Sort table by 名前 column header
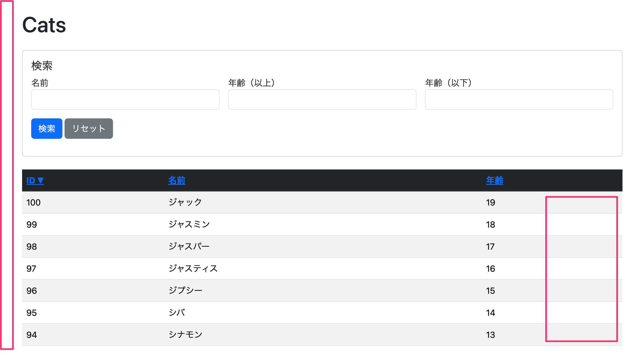This screenshot has width=644, height=361. (x=177, y=180)
